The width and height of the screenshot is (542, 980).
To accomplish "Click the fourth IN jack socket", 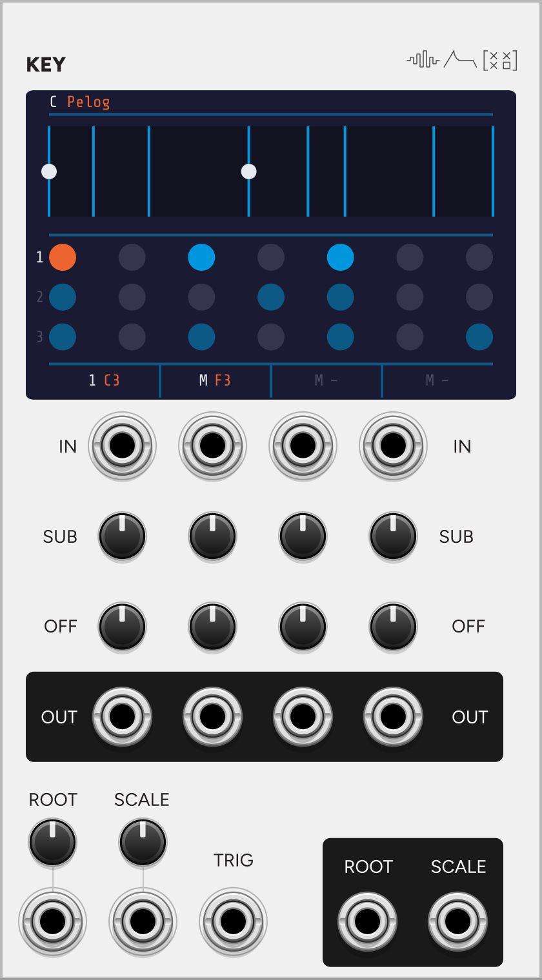I will 393,446.
